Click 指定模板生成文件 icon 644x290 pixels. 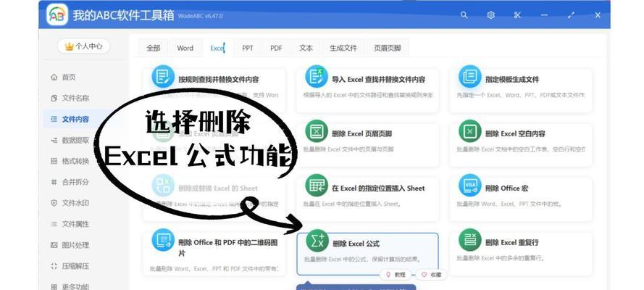[x=470, y=76]
